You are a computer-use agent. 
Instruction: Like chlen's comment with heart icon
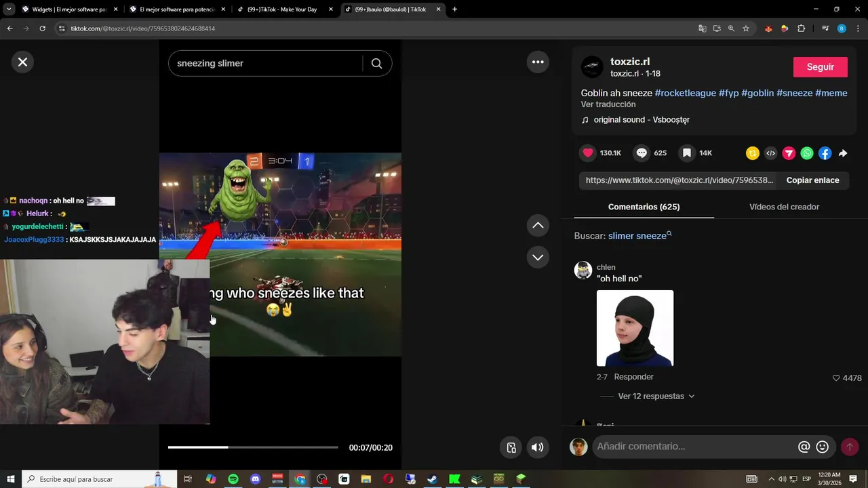pyautogui.click(x=836, y=378)
